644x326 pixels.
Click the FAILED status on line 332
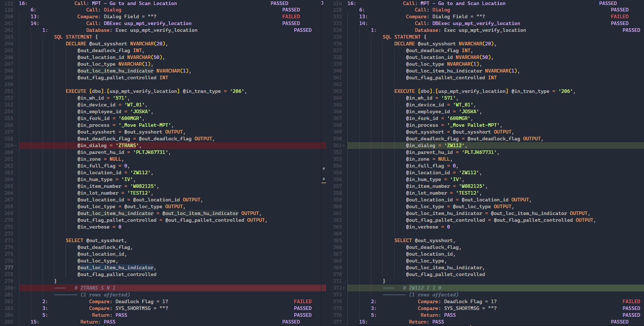[620, 16]
